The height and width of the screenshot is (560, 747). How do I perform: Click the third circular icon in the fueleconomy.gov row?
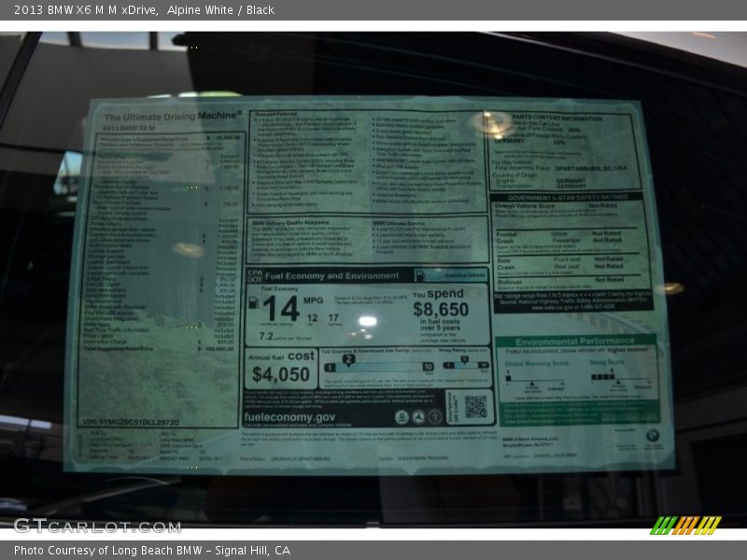point(435,418)
